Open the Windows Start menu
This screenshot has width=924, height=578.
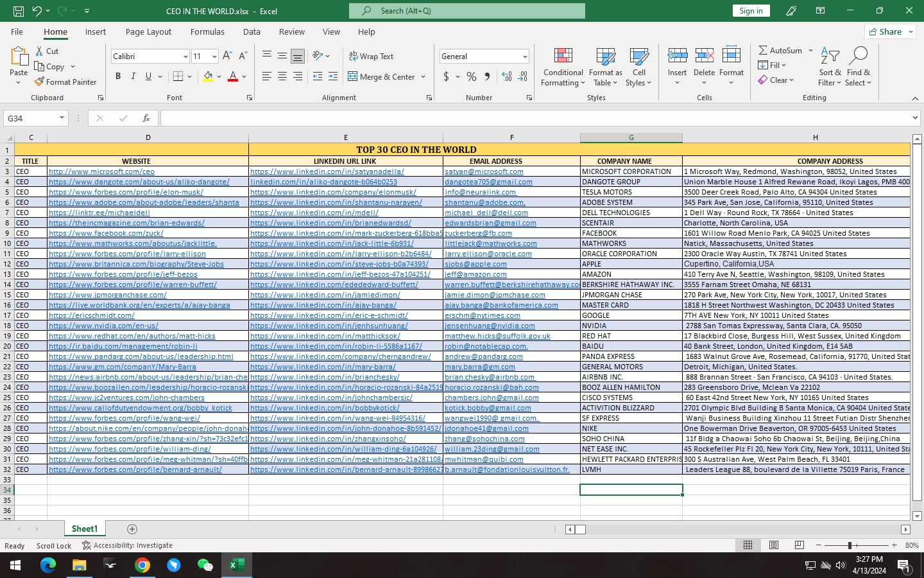point(15,565)
